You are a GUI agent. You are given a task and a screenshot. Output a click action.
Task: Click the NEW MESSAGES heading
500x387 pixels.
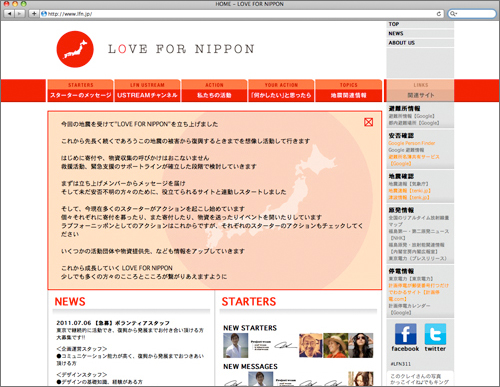(250, 367)
